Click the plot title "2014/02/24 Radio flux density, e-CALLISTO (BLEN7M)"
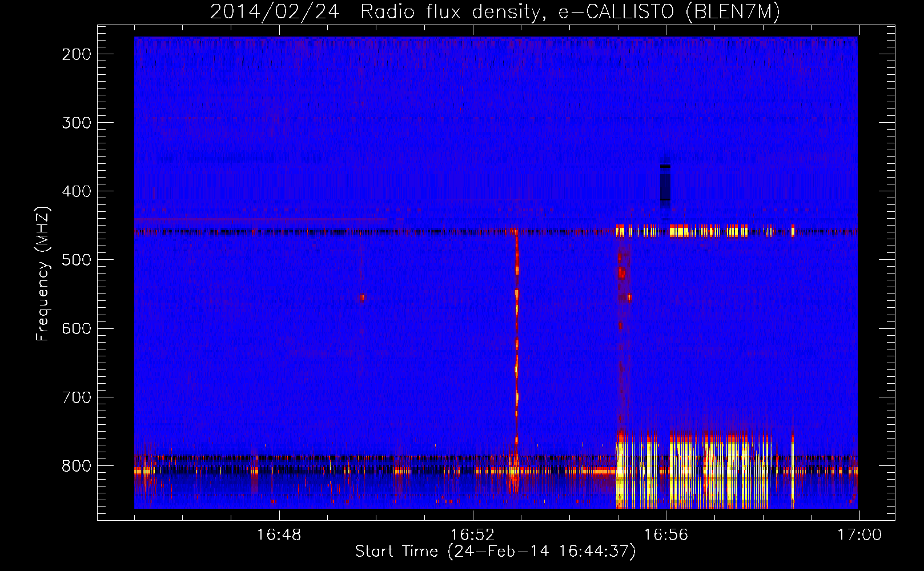Screen dimensions: 924x571 click(x=495, y=11)
